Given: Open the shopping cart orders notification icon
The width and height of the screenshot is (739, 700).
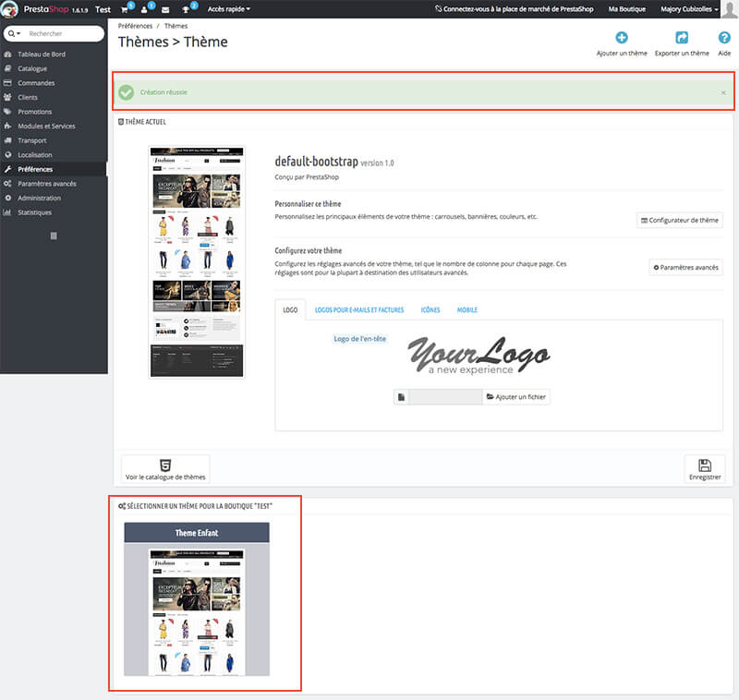Looking at the screenshot, I should (x=124, y=9).
